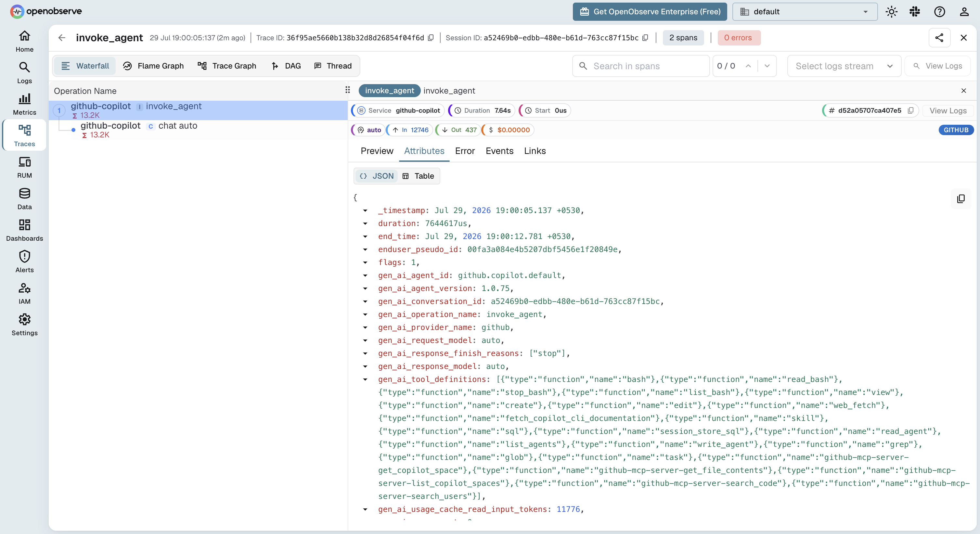Copy the attributes JSON content

coord(961,198)
